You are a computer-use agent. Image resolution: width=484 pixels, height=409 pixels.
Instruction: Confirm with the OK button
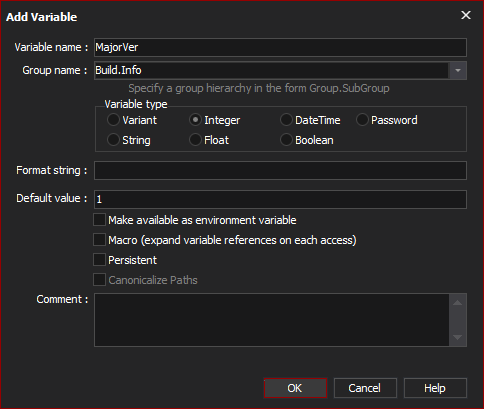[x=295, y=388]
